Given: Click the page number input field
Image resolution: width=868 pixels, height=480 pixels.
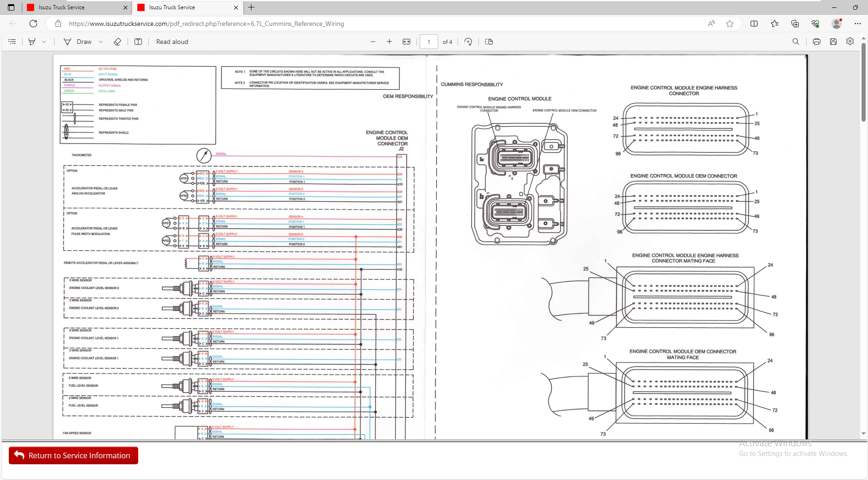Looking at the screenshot, I should tap(428, 42).
